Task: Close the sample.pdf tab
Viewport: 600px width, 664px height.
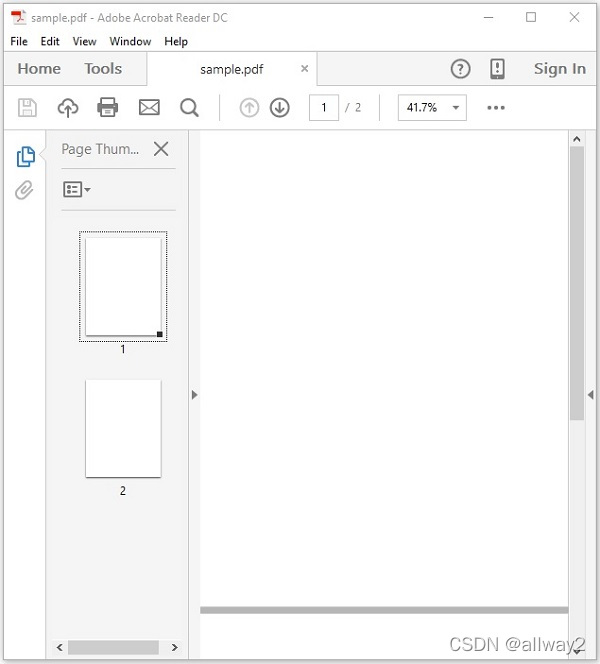Action: click(x=304, y=69)
